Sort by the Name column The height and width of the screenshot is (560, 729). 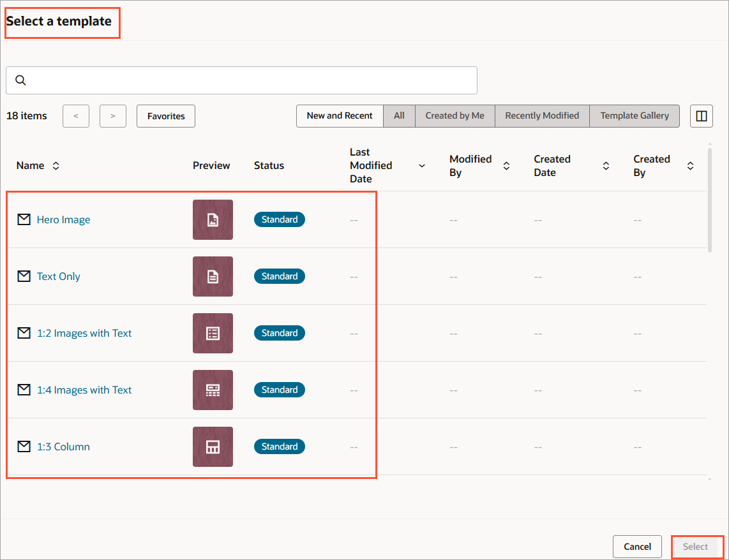56,166
